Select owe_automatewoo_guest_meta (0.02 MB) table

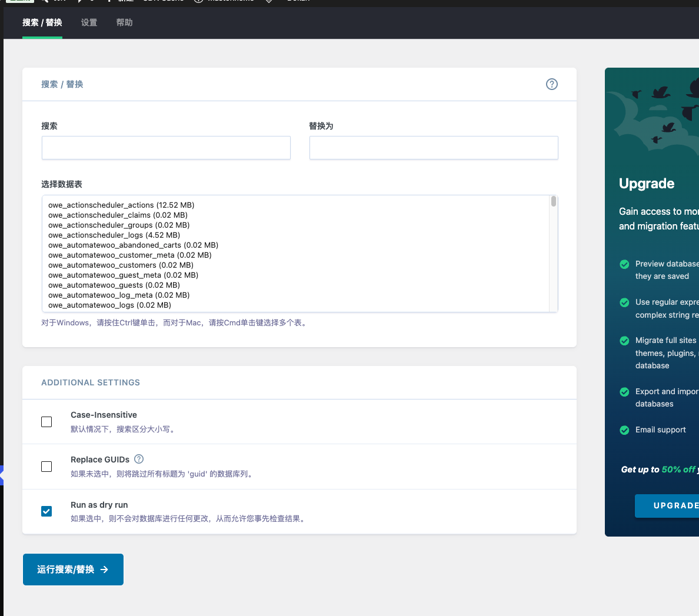(123, 275)
